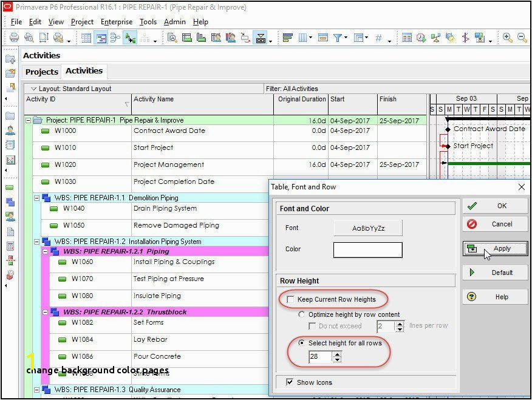Select Optimize height by row content

(302, 314)
